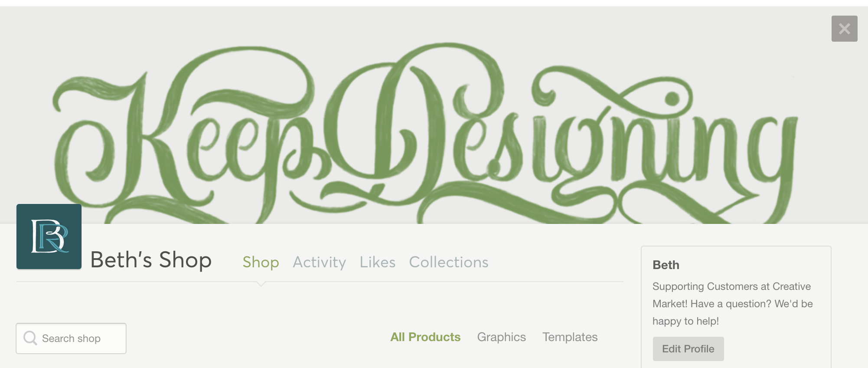
Task: Click the 'happy to help!' bio line
Action: pos(685,321)
